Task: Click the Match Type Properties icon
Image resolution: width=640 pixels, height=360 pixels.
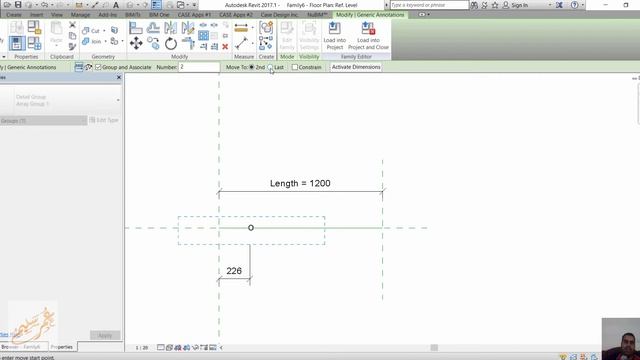Action: pyautogui.click(x=72, y=47)
